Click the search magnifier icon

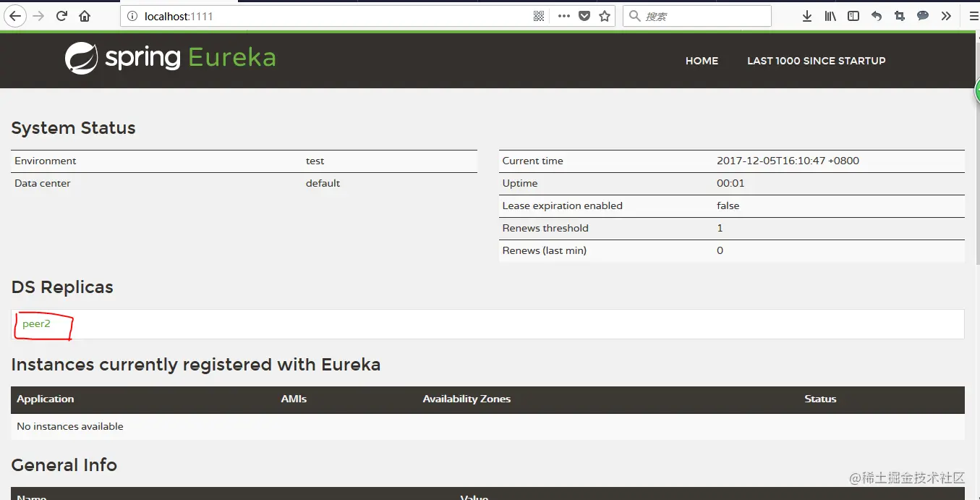(635, 16)
